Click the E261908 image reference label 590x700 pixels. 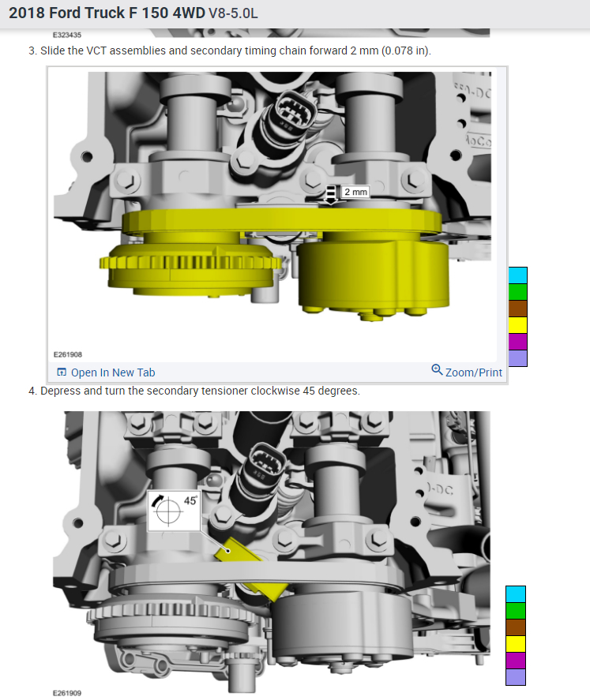tap(68, 354)
